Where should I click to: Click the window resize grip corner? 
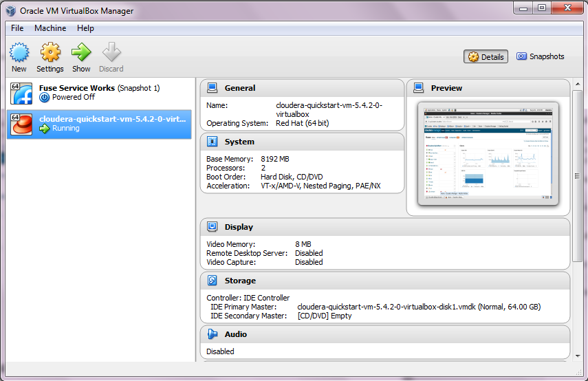pos(578,372)
